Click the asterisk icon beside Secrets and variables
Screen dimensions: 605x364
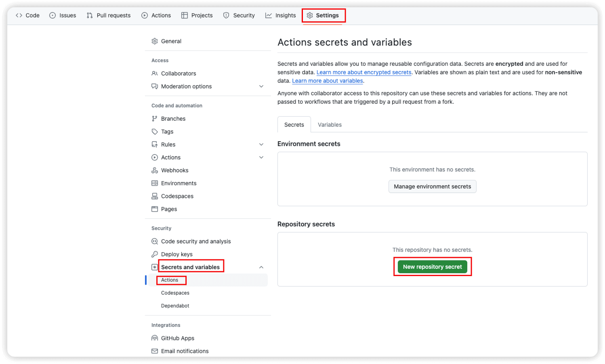click(155, 267)
